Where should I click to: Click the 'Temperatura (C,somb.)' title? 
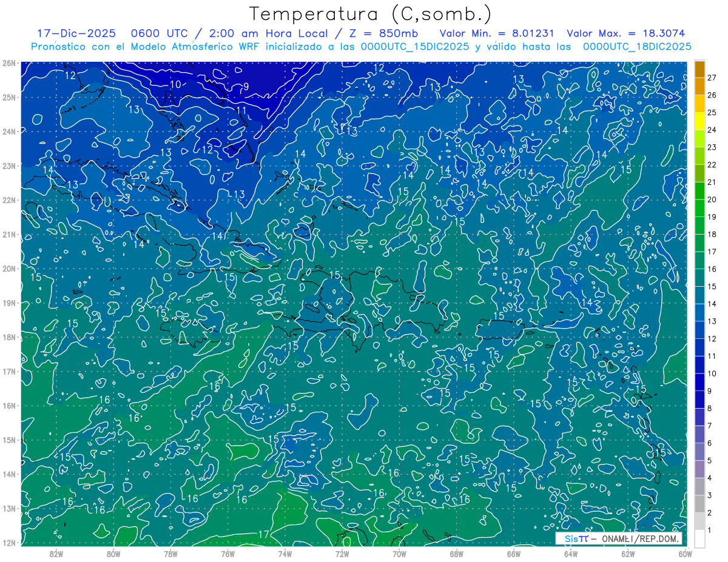371,15
